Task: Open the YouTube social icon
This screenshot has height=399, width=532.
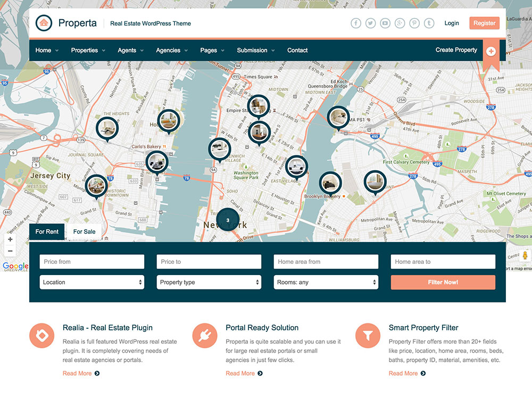Action: point(385,23)
